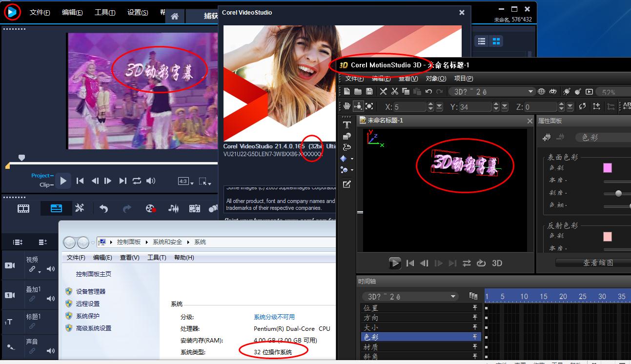Switch to Storyboard view in VideoStudio
This screenshot has height=364, width=631.
point(23,208)
